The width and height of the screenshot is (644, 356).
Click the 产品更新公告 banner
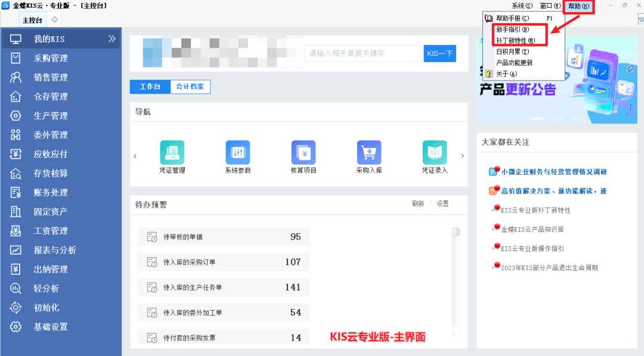coord(557,80)
